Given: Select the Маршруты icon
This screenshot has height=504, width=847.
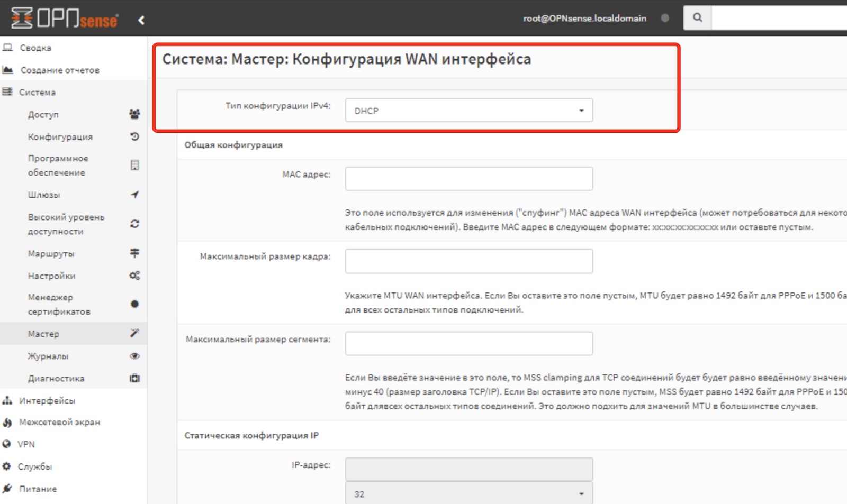Looking at the screenshot, I should pyautogui.click(x=135, y=253).
